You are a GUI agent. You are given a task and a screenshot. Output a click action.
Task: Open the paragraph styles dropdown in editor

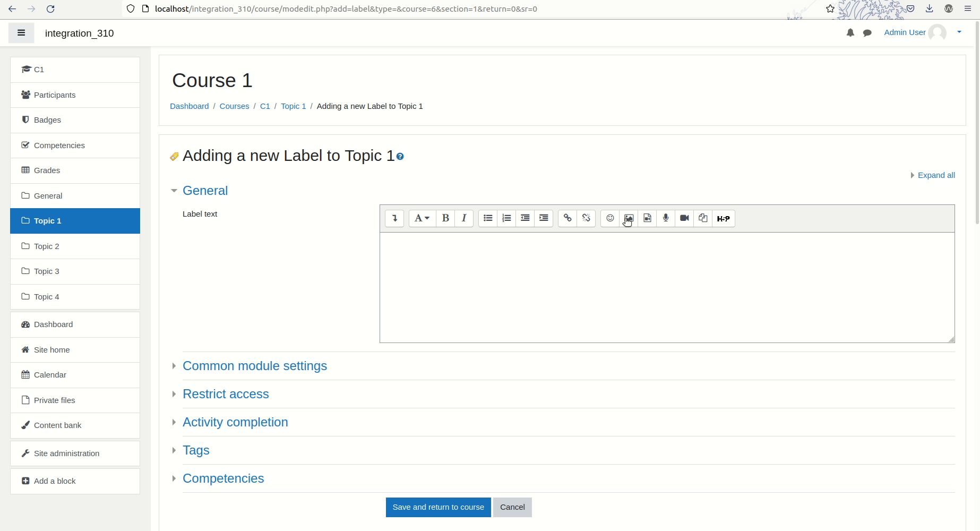coord(422,218)
